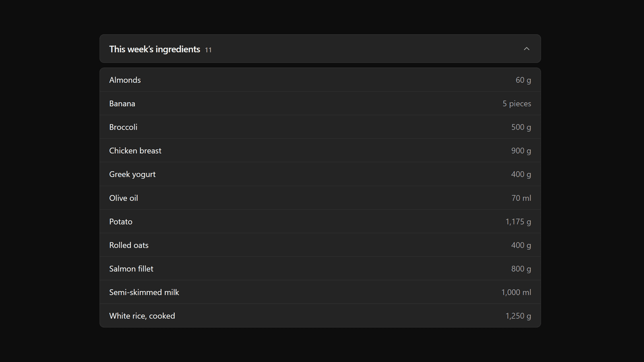Click the "This week's ingredients" header
644x362 pixels.
[320, 49]
